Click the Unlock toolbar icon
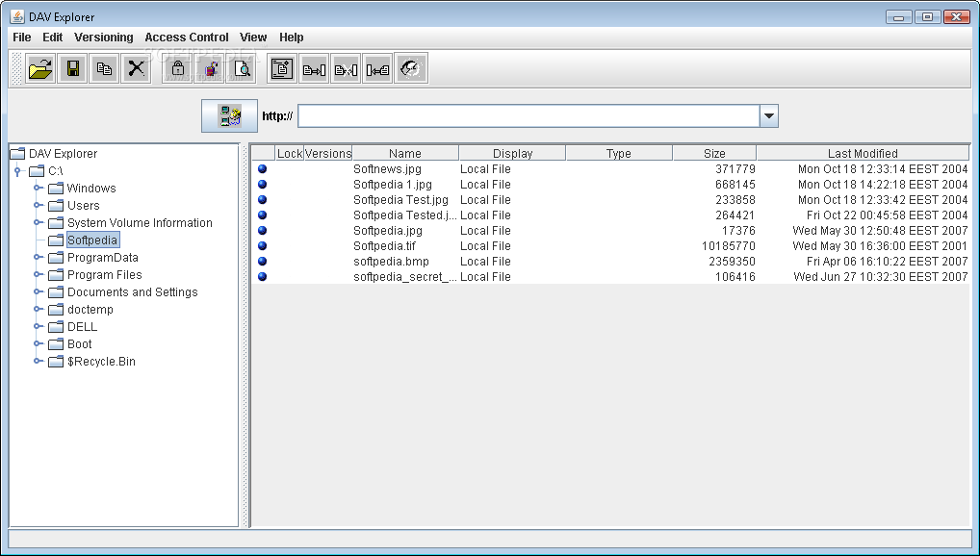Screen dimensions: 980x556 (209, 68)
